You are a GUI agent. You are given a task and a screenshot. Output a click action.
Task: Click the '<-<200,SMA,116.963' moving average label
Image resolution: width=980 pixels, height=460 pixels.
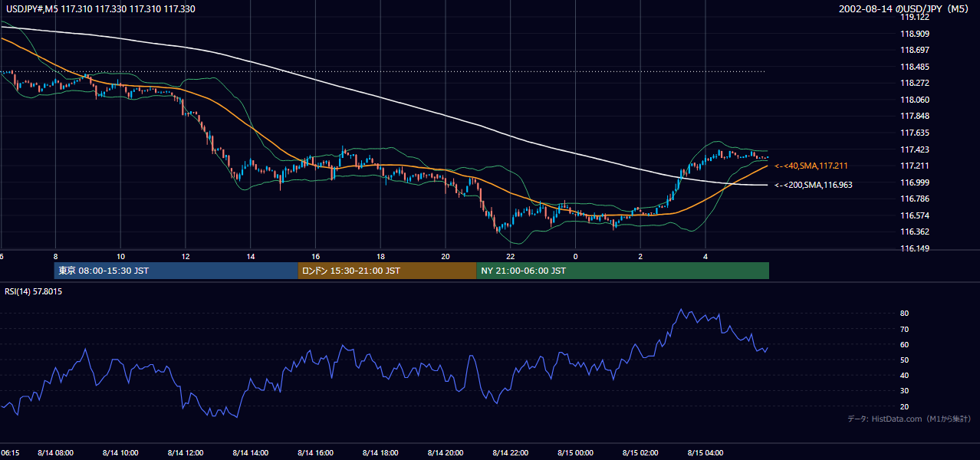coord(814,185)
